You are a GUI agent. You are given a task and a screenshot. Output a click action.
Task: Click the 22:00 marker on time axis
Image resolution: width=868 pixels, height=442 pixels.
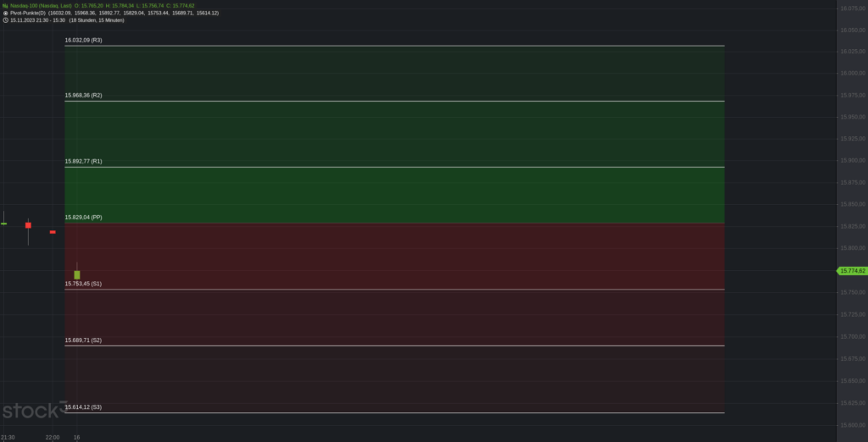click(x=52, y=438)
